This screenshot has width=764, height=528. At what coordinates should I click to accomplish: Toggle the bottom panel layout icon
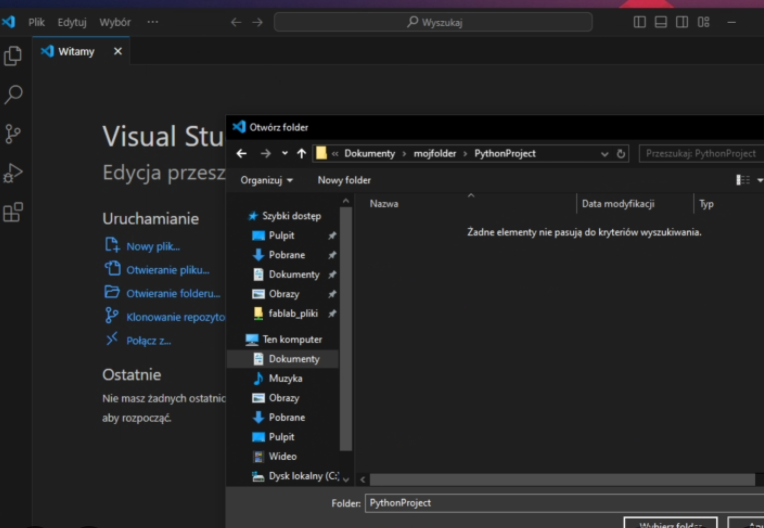point(661,22)
